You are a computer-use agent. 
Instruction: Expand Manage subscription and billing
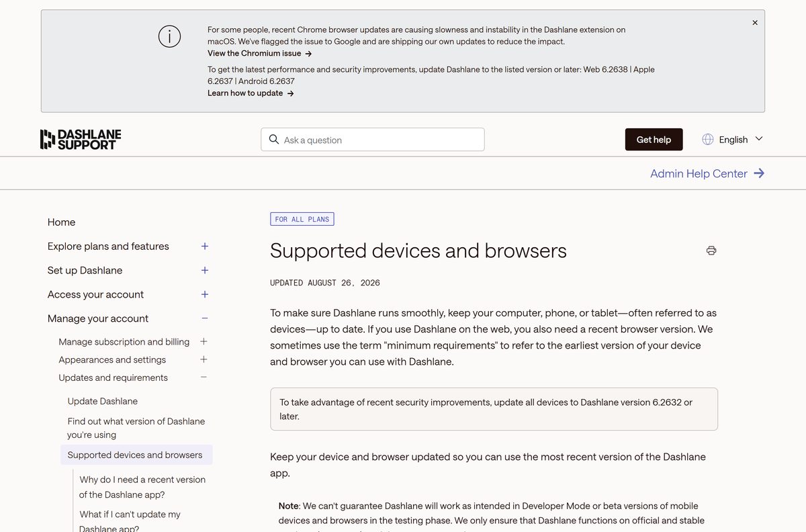204,342
